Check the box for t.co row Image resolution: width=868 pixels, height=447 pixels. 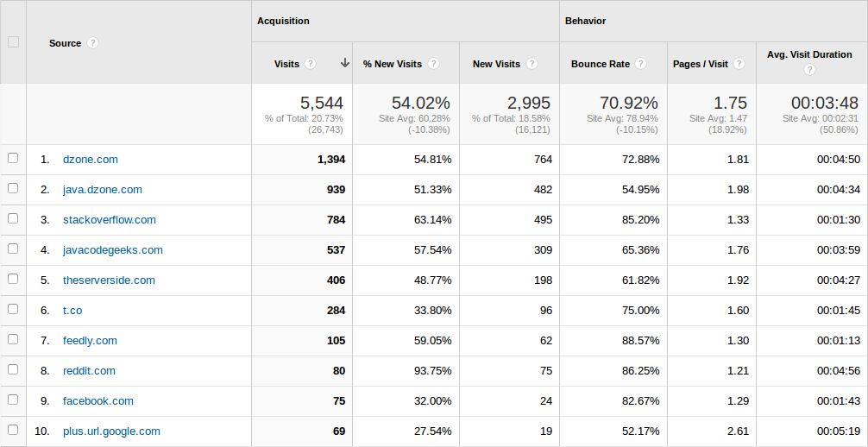[x=13, y=309]
